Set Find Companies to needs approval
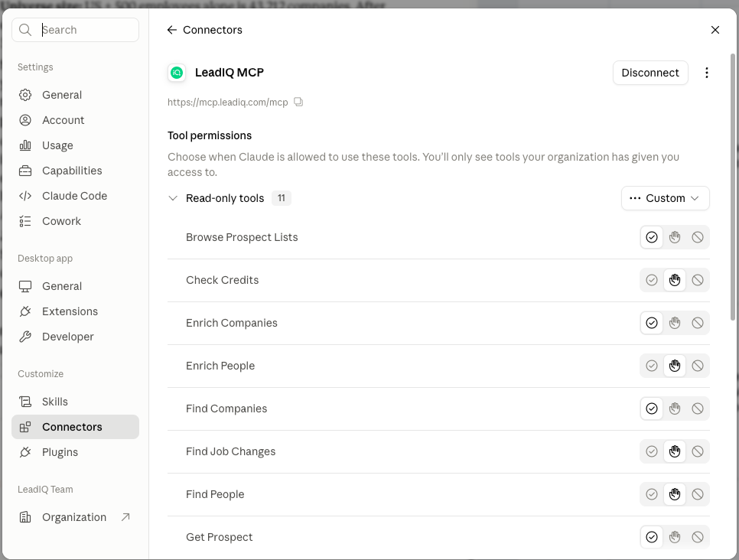The height and width of the screenshot is (560, 739). tap(675, 409)
